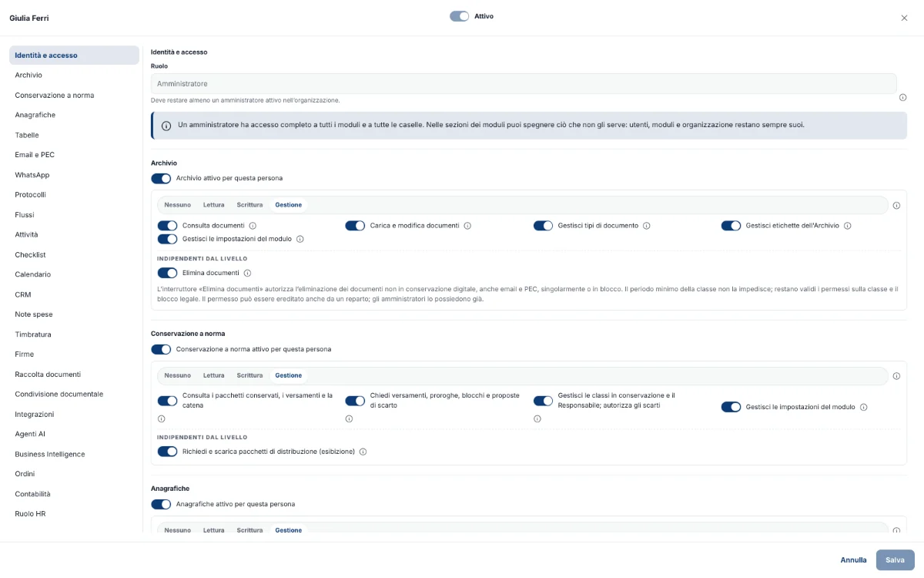Select Identità e accesso in the sidebar

pos(74,55)
